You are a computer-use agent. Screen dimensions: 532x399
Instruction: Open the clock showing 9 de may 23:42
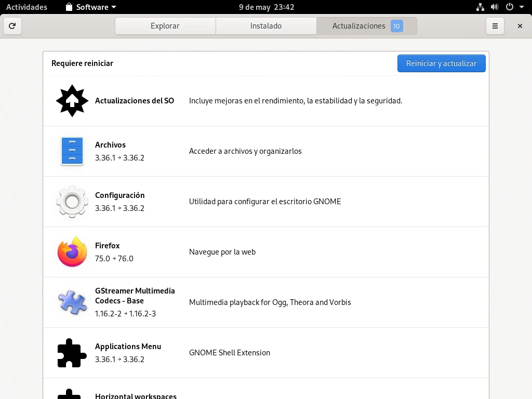[x=266, y=7]
